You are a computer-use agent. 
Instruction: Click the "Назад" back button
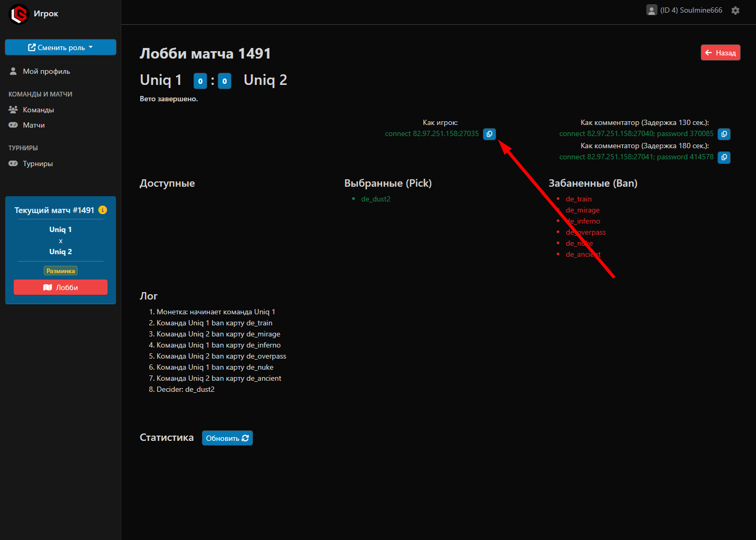[720, 53]
